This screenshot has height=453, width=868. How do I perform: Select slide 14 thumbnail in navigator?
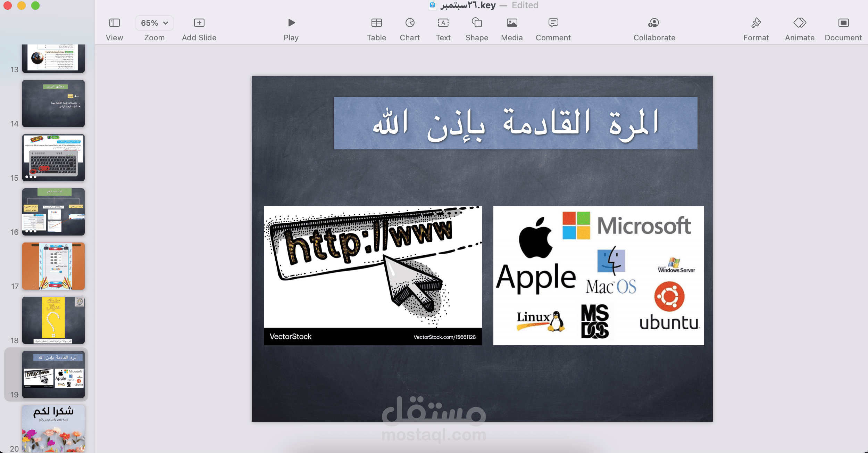coord(53,104)
